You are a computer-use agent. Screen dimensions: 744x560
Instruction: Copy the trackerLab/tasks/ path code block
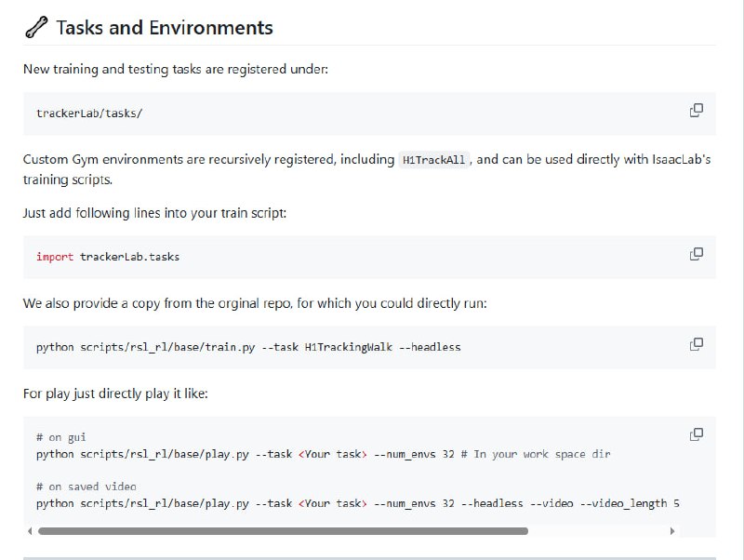pyautogui.click(x=696, y=111)
